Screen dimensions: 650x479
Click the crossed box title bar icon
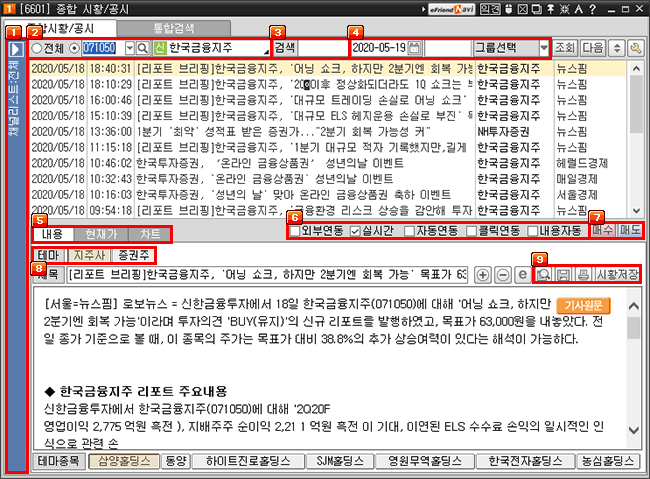[523, 9]
